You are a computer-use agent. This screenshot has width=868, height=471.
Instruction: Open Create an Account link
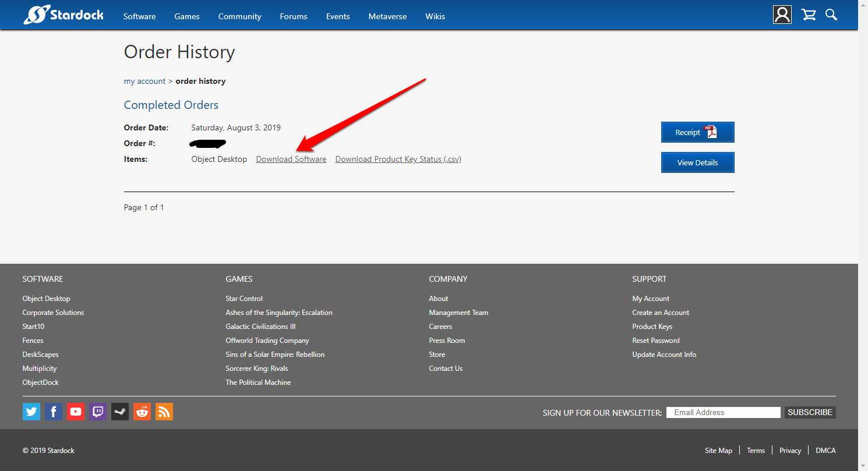pos(661,313)
